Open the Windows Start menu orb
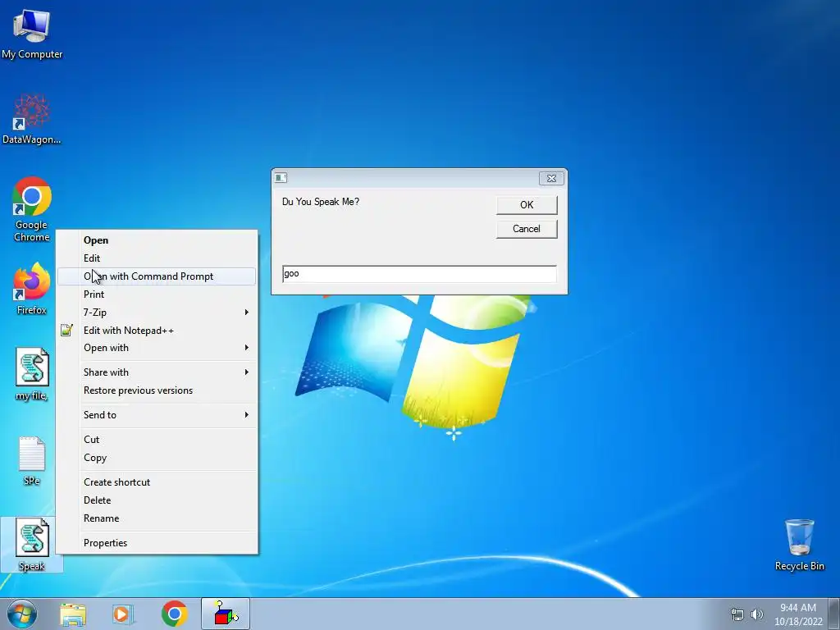This screenshot has height=630, width=840. [x=22, y=614]
